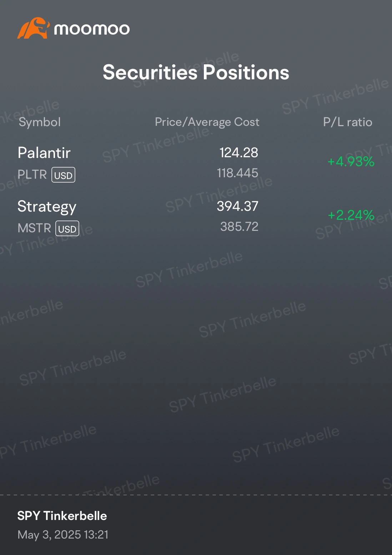Click Strategy current price 394.37

click(238, 207)
